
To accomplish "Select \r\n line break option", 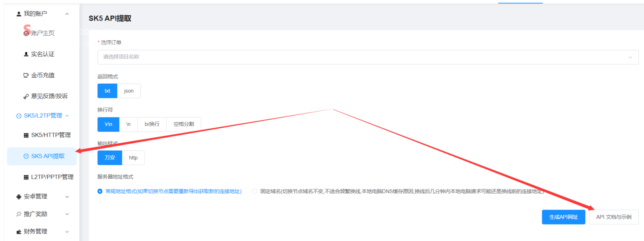I will click(108, 124).
